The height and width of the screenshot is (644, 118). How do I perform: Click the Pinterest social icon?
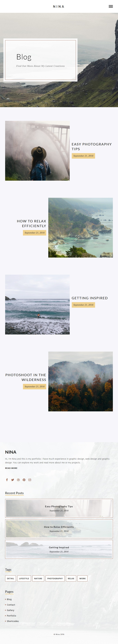tap(24, 480)
